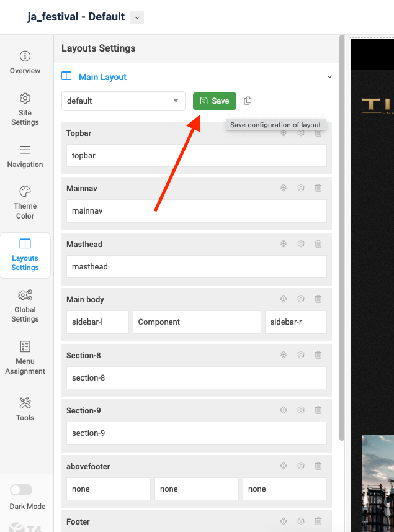The width and height of the screenshot is (394, 532).
Task: Open settings gear for Section-9 row
Action: pyautogui.click(x=301, y=410)
